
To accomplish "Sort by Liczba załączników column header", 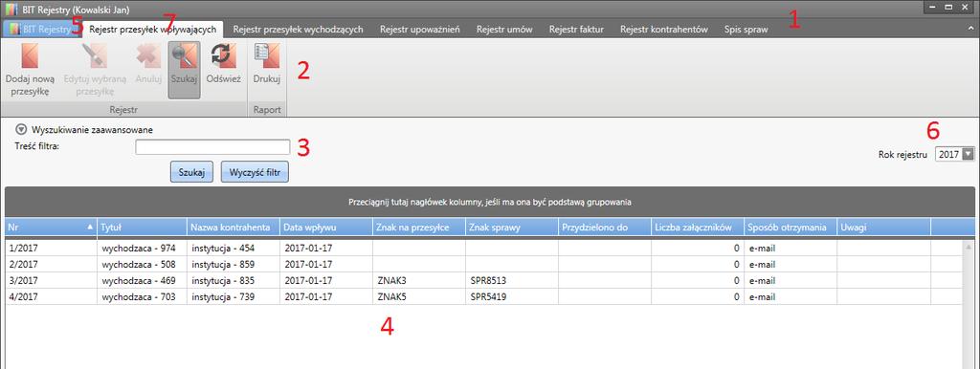I will [x=698, y=228].
